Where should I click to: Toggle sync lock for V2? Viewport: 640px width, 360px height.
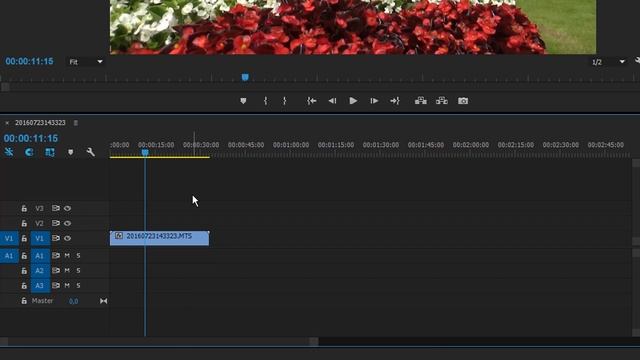coord(56,223)
